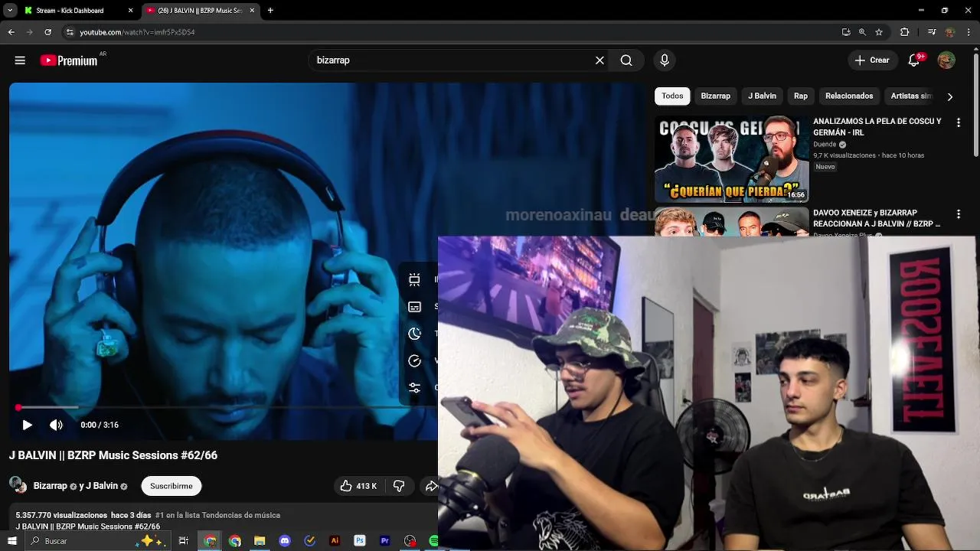Open Bizarrap channel avatar
Image resolution: width=980 pixels, height=551 pixels.
tap(18, 484)
